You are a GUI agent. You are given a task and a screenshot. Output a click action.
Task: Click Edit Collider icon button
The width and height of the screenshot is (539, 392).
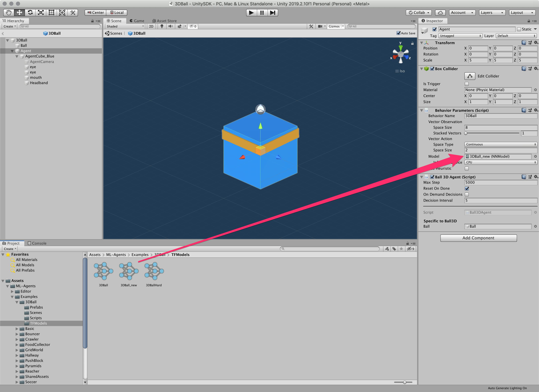(470, 76)
